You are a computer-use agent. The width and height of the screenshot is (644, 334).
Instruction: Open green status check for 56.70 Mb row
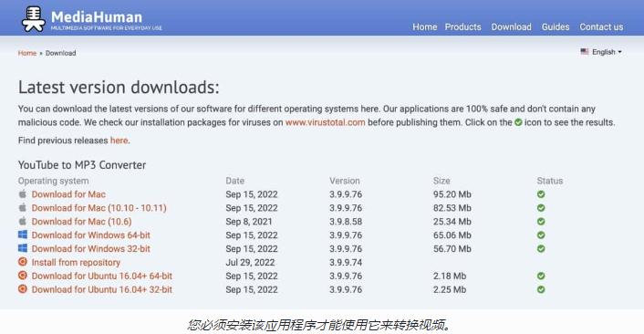click(541, 248)
